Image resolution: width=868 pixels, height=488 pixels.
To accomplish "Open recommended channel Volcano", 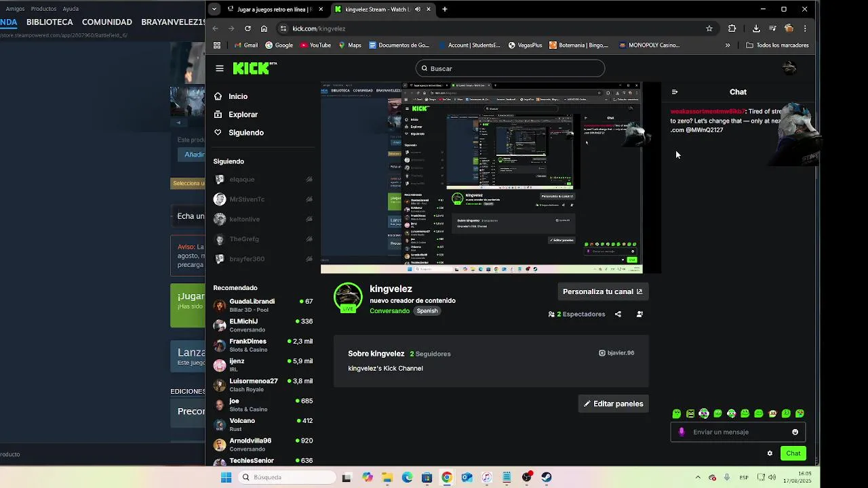I will click(263, 424).
